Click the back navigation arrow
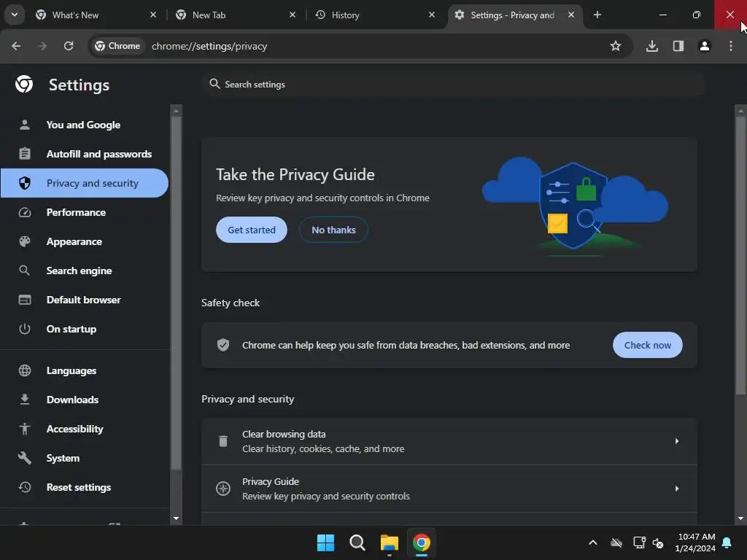The image size is (747, 560). tap(16, 46)
